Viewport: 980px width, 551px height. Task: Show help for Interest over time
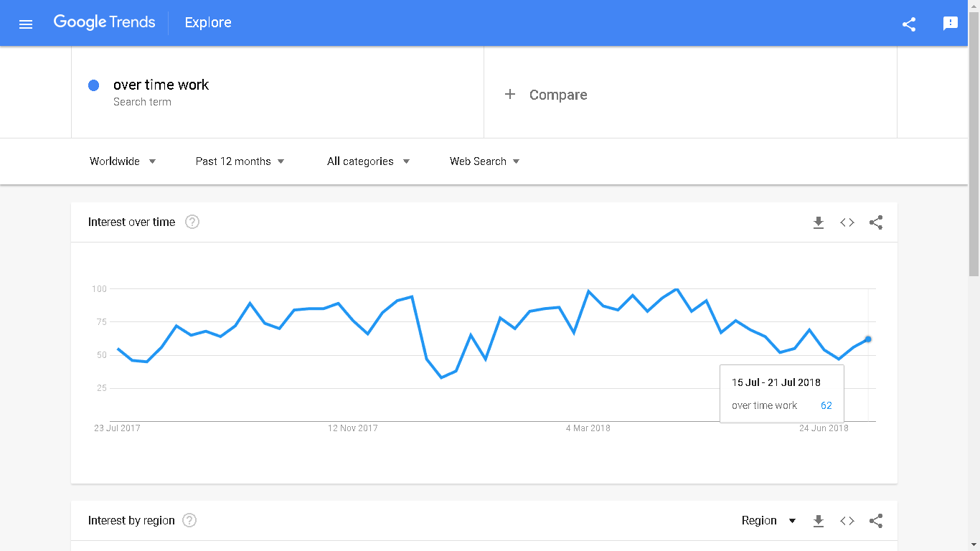pos(192,222)
